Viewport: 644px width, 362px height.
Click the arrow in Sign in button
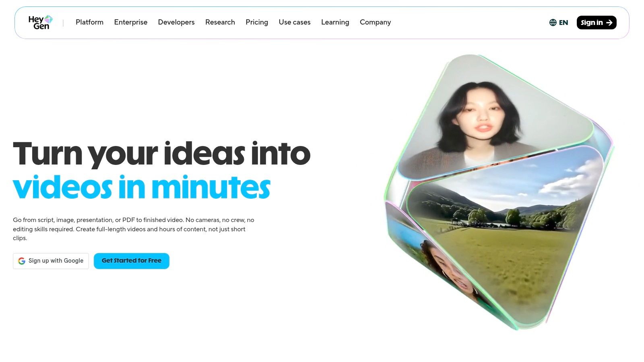(x=609, y=23)
